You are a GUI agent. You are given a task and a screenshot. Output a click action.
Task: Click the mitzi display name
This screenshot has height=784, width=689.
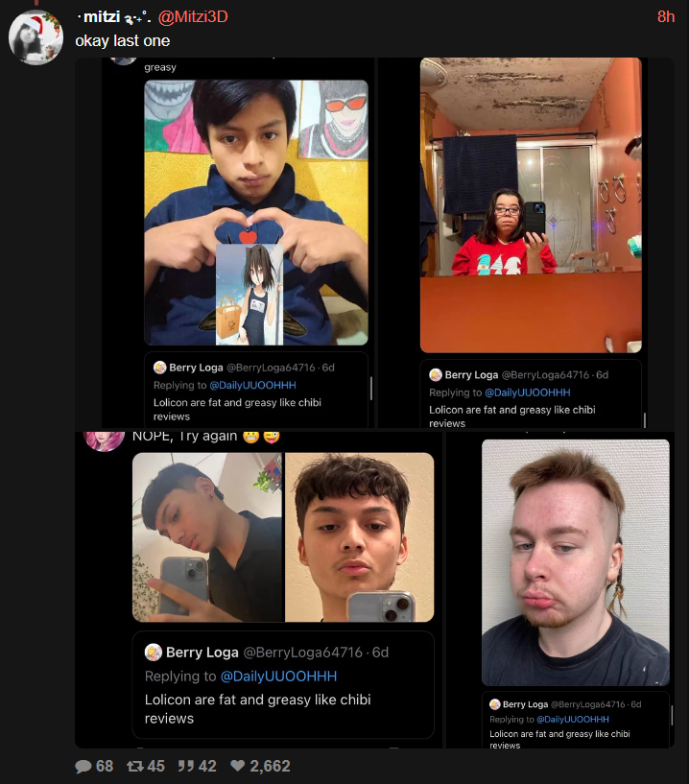click(102, 17)
